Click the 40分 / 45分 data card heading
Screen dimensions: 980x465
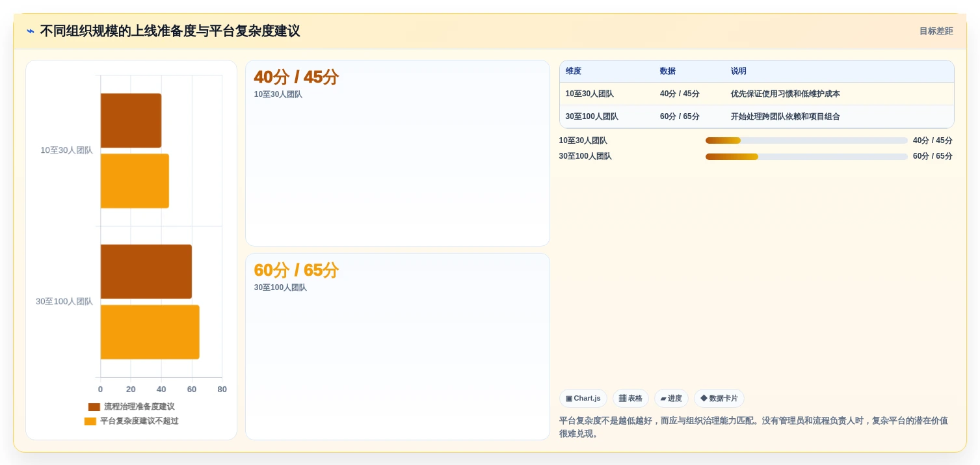(x=297, y=77)
